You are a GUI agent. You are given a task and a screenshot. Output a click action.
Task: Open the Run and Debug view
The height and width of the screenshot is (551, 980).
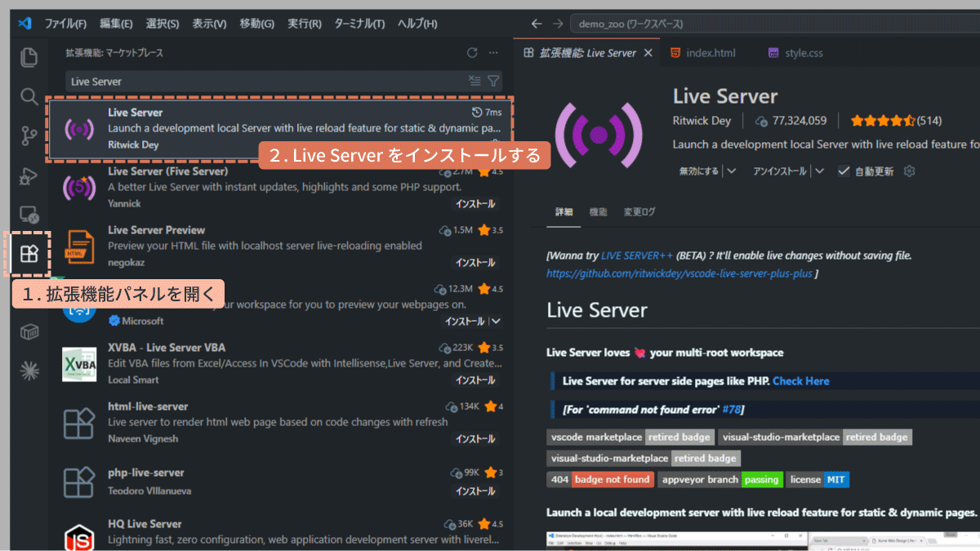coord(29,176)
